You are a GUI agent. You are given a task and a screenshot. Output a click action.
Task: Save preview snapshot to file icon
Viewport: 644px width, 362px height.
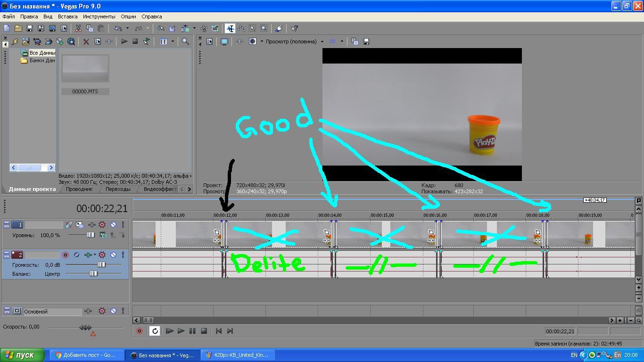point(366,41)
